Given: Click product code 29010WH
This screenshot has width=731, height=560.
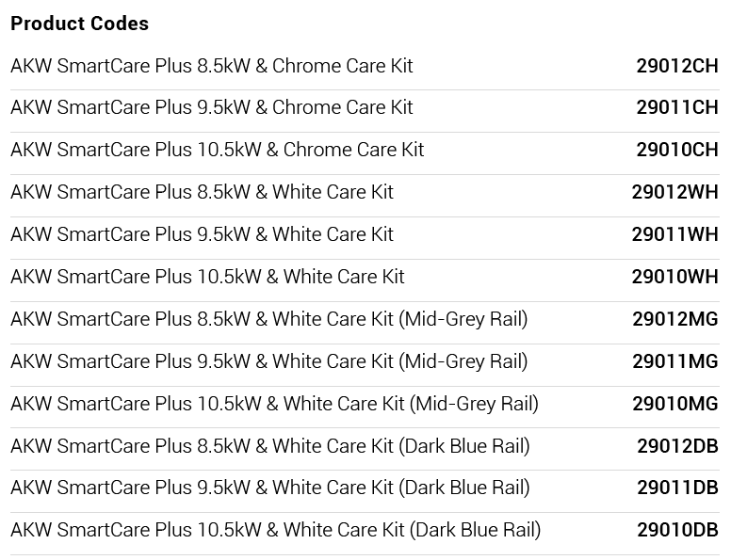Looking at the screenshot, I should click(674, 277).
